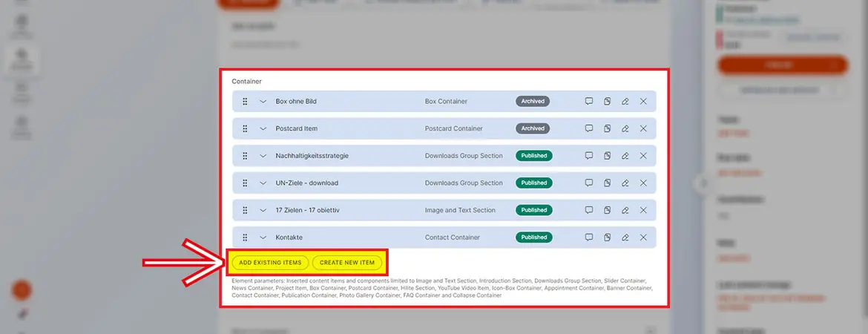Viewport: 868px width, 334px height.
Task: Click comment icon on Kontakte row
Action: pos(589,238)
